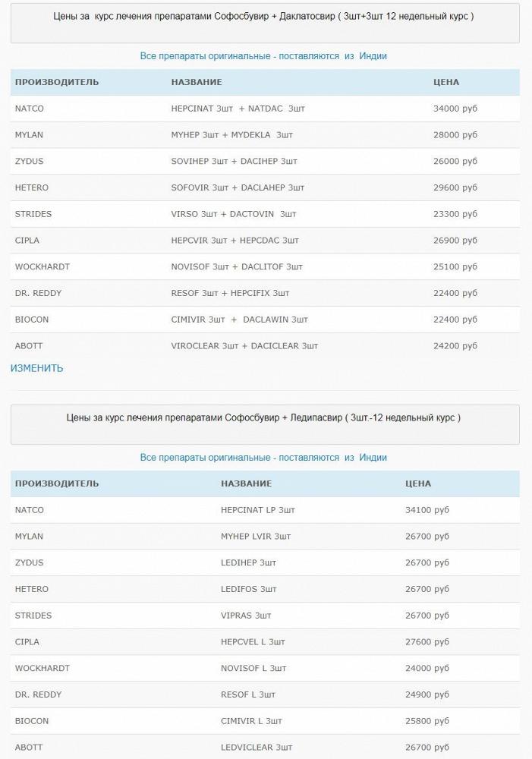532x759 pixels.
Task: Click the MYHEP 3шт + MYDEKLA 3шт entry
Action: [x=231, y=135]
